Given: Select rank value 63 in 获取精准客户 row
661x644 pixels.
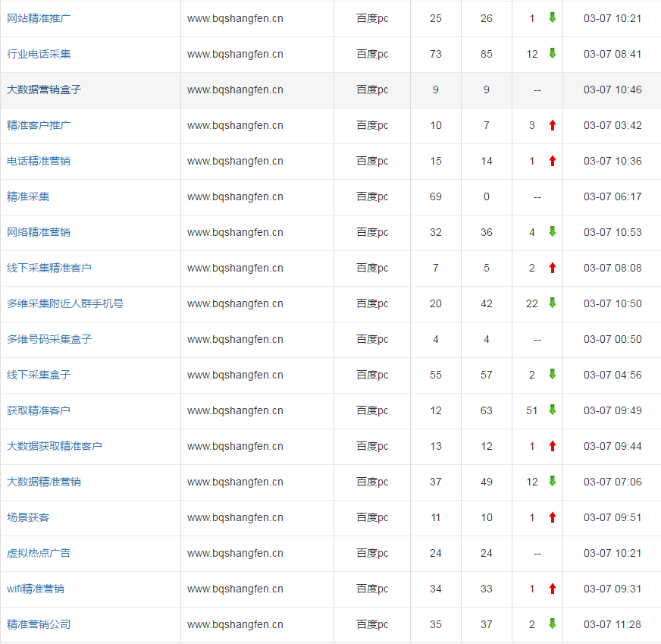Looking at the screenshot, I should [x=487, y=410].
